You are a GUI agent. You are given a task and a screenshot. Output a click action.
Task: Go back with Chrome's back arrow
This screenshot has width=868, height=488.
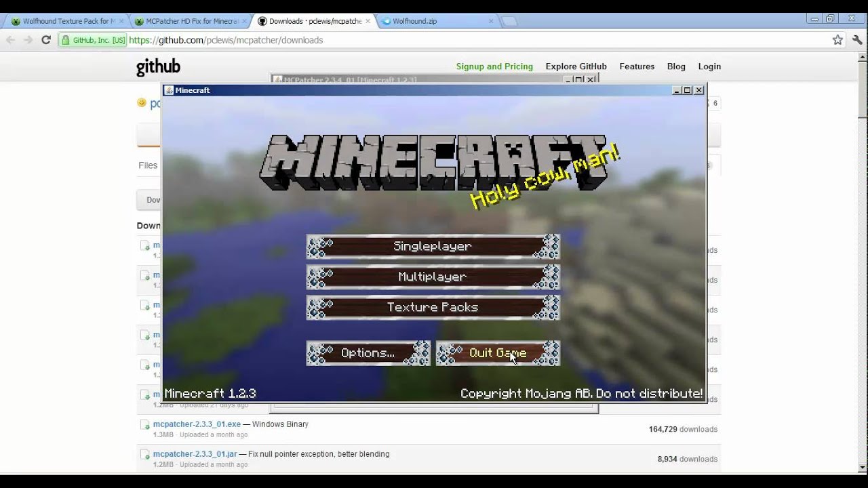tap(11, 40)
